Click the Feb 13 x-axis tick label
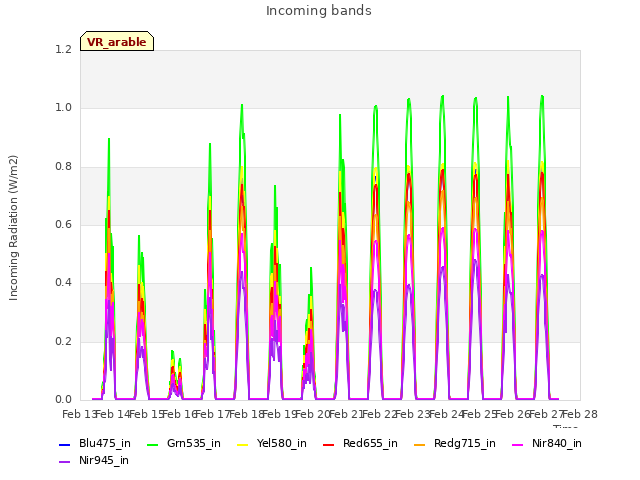The image size is (640, 480). point(78,414)
